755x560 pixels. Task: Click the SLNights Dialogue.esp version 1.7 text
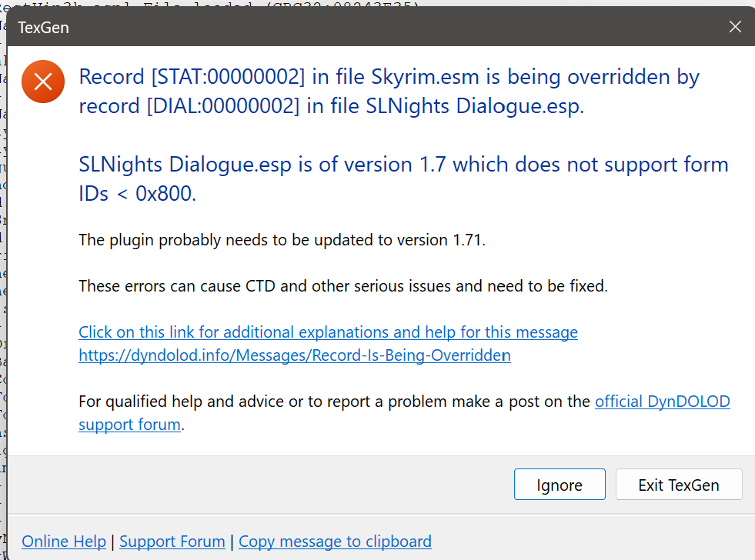coord(403,179)
